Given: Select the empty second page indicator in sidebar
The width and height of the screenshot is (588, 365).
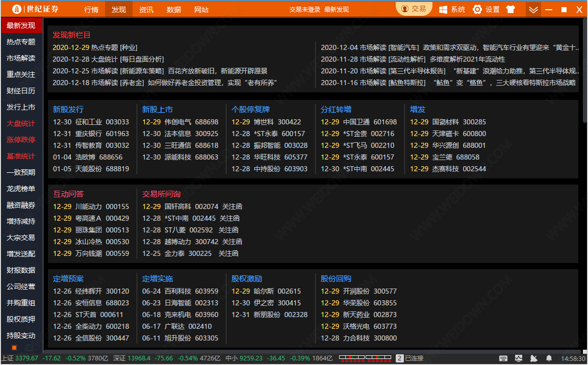Looking at the screenshot, I should (x=29, y=348).
